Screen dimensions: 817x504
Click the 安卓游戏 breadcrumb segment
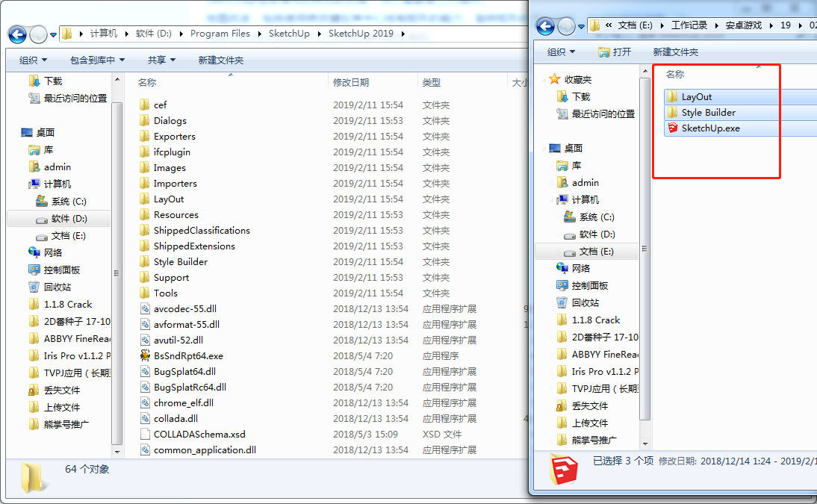click(743, 25)
